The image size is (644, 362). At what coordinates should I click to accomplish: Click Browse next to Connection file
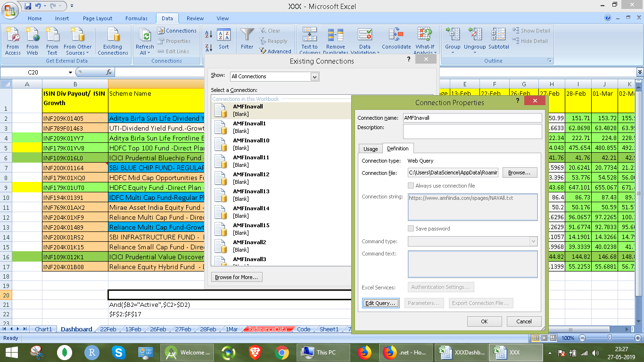pos(520,173)
